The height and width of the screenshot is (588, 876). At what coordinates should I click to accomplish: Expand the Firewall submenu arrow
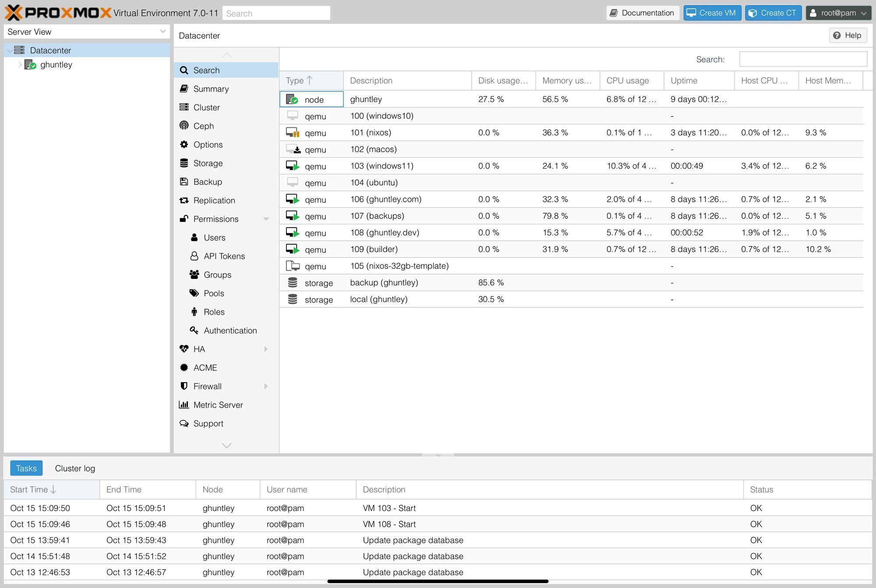click(266, 386)
